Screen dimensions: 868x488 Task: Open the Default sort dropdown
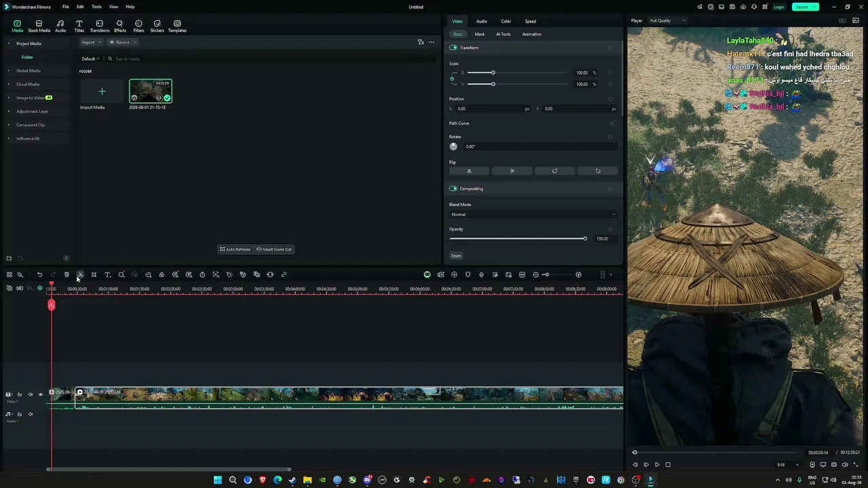point(90,59)
